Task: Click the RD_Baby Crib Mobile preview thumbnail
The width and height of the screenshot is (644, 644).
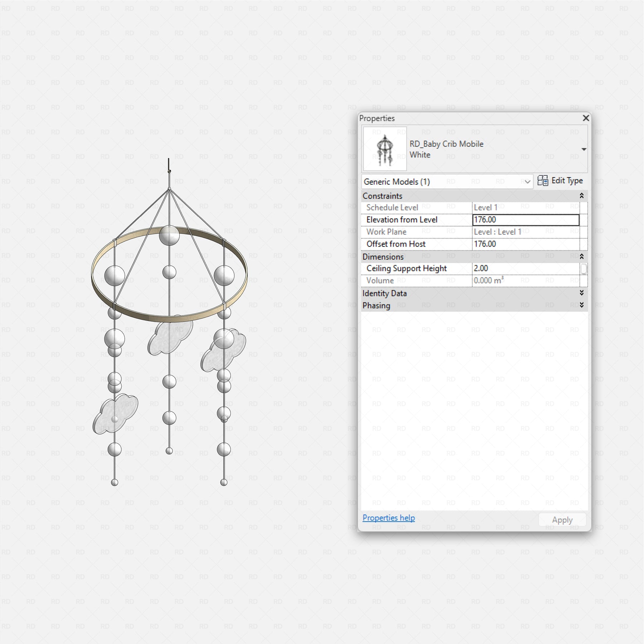Action: [385, 149]
